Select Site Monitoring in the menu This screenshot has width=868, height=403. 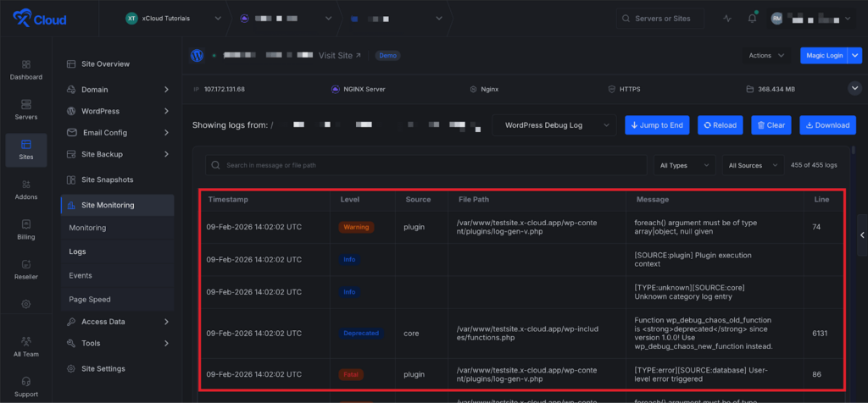click(x=117, y=205)
